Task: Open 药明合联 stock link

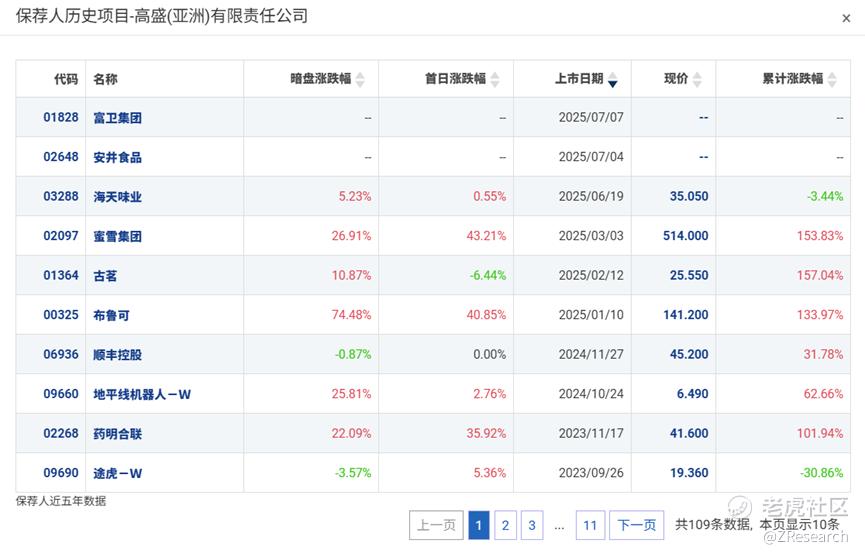Action: pyautogui.click(x=118, y=434)
